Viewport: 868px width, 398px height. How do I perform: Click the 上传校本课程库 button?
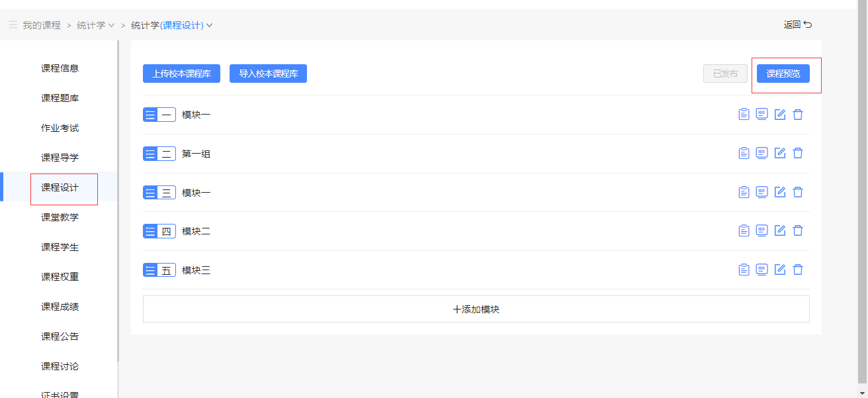click(x=181, y=74)
